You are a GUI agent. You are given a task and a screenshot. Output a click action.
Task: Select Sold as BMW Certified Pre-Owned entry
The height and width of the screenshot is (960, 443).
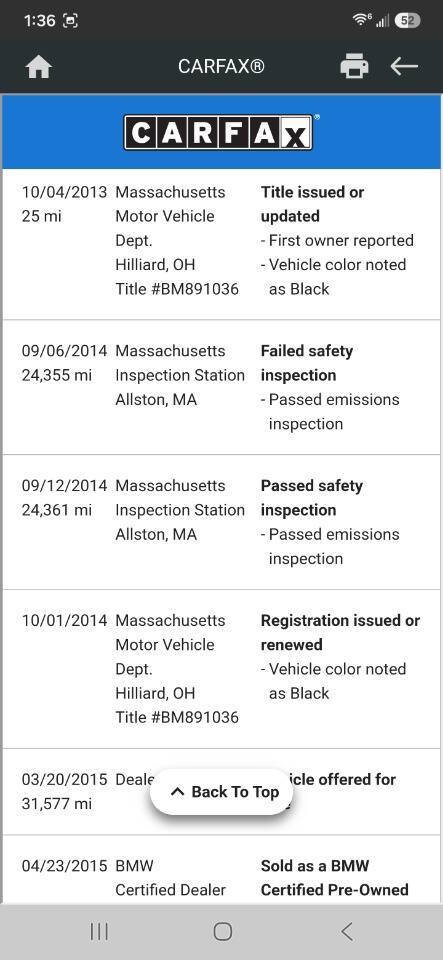pyautogui.click(x=222, y=869)
